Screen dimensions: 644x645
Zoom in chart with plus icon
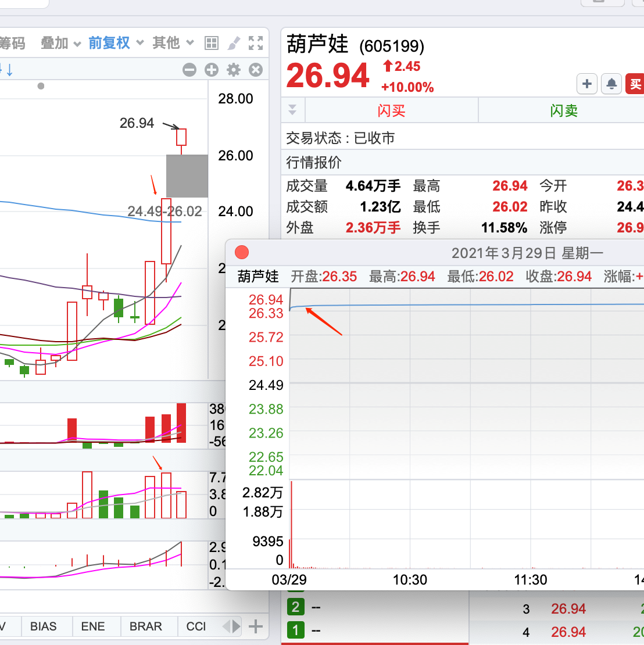[212, 70]
